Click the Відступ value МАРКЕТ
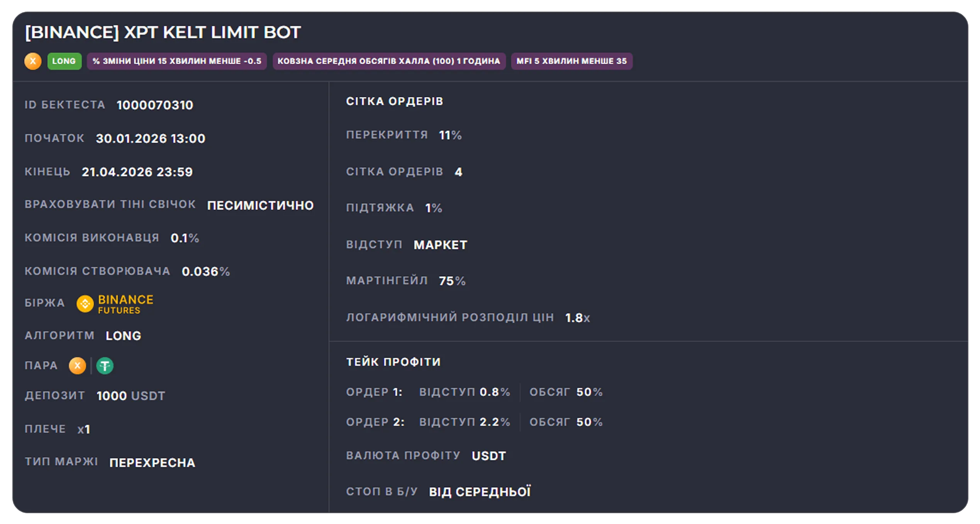 (441, 245)
